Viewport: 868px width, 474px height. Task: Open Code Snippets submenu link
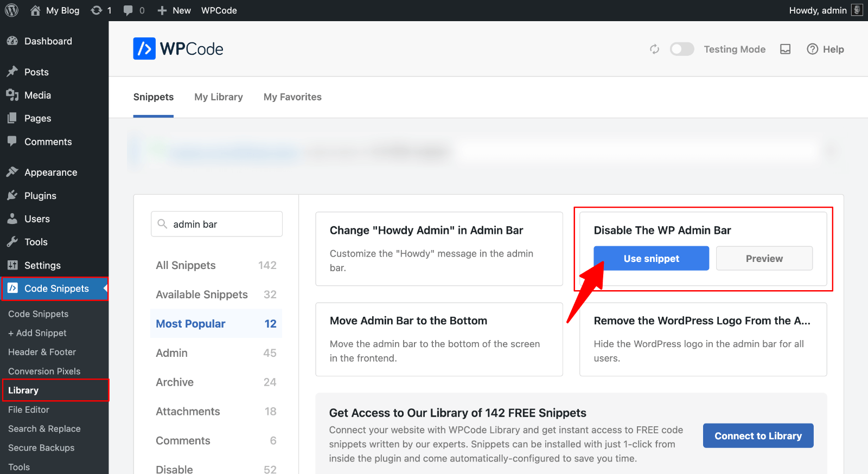(38, 314)
